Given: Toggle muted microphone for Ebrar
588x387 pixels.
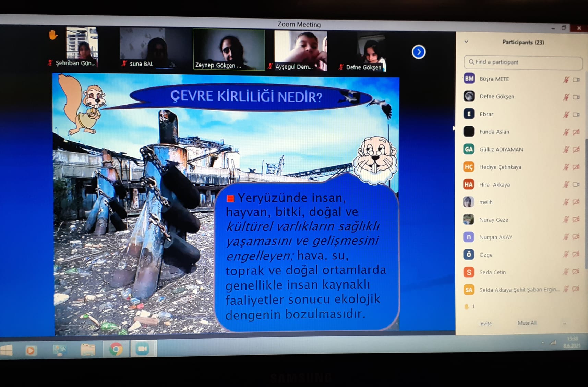Looking at the screenshot, I should (566, 115).
